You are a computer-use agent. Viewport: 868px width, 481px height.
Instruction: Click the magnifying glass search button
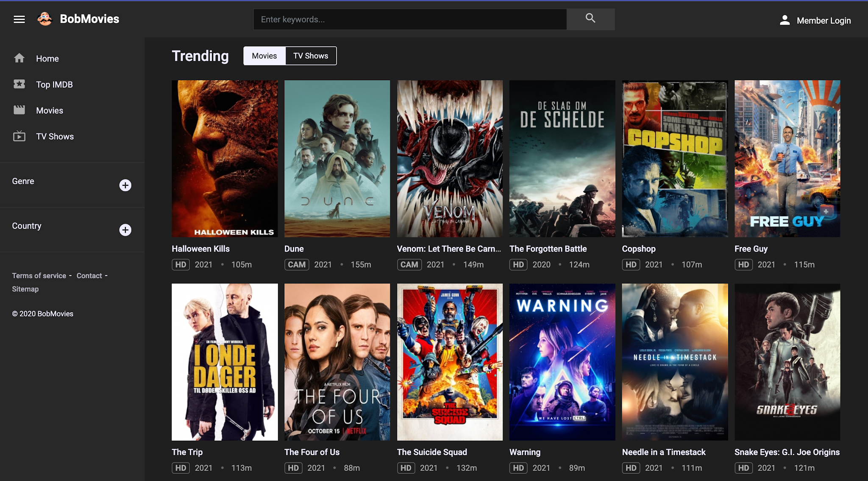pyautogui.click(x=590, y=19)
